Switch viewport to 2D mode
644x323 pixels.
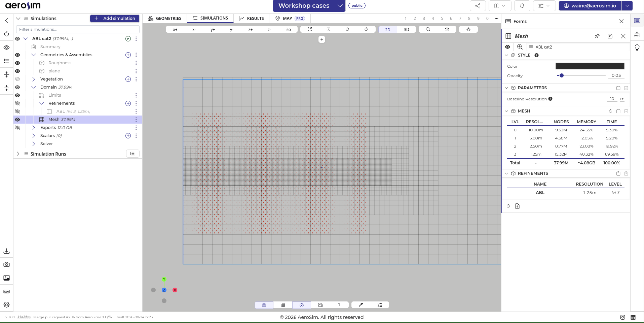pos(388,30)
